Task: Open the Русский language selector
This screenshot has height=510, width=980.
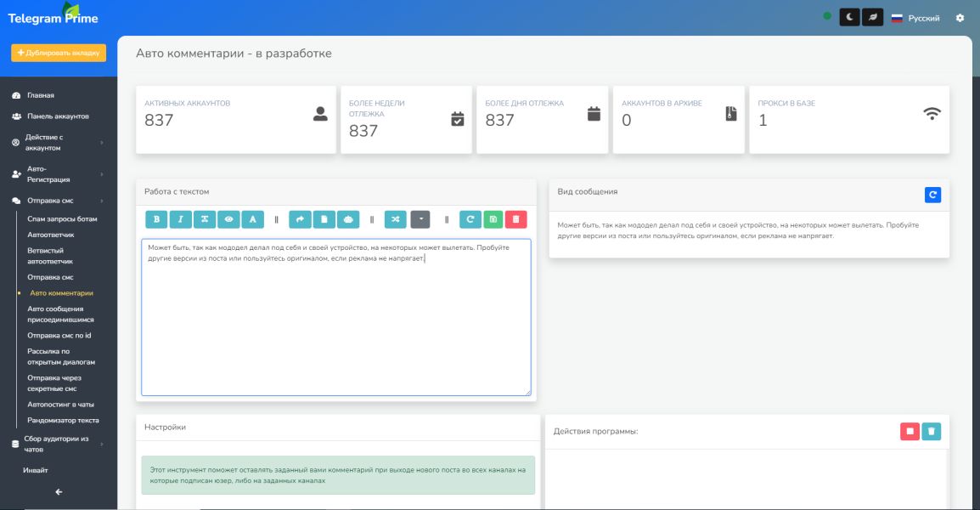Action: [x=915, y=18]
